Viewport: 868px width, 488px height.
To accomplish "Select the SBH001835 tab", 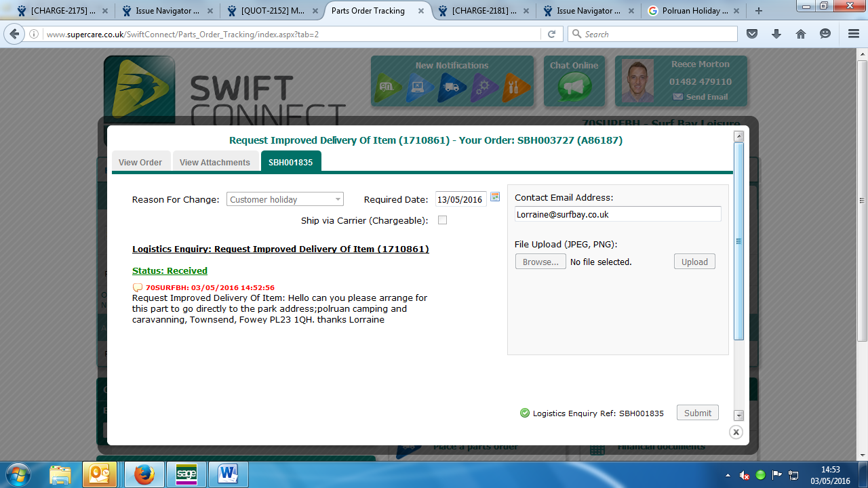I will [x=290, y=162].
